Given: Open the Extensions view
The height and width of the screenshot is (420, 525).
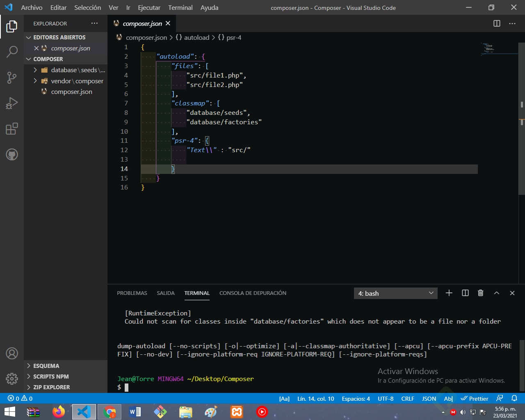Looking at the screenshot, I should (12, 129).
